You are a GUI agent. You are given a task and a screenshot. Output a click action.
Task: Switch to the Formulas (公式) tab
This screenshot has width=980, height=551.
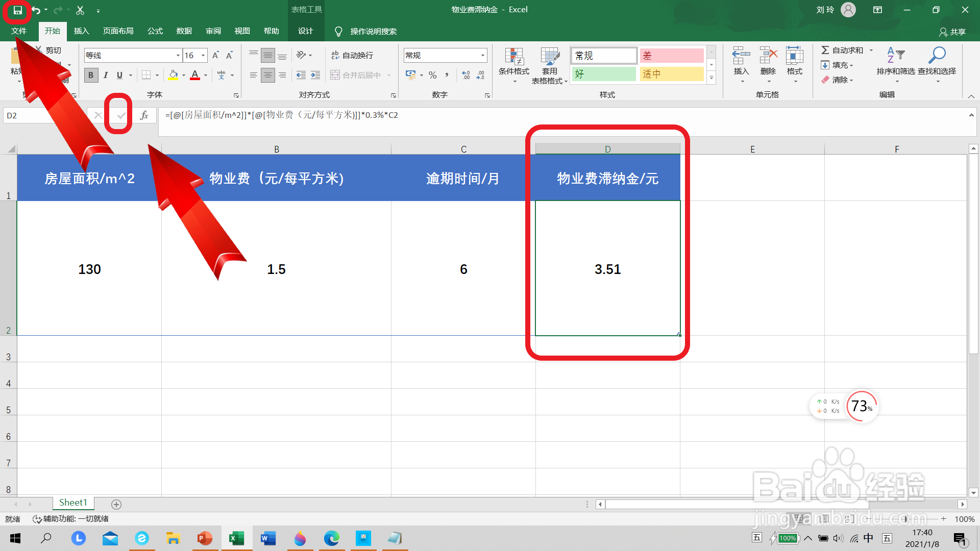coord(155,31)
